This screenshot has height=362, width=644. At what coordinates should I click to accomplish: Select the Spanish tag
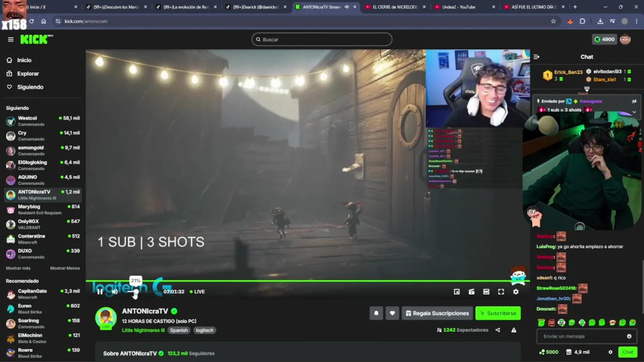point(179,330)
